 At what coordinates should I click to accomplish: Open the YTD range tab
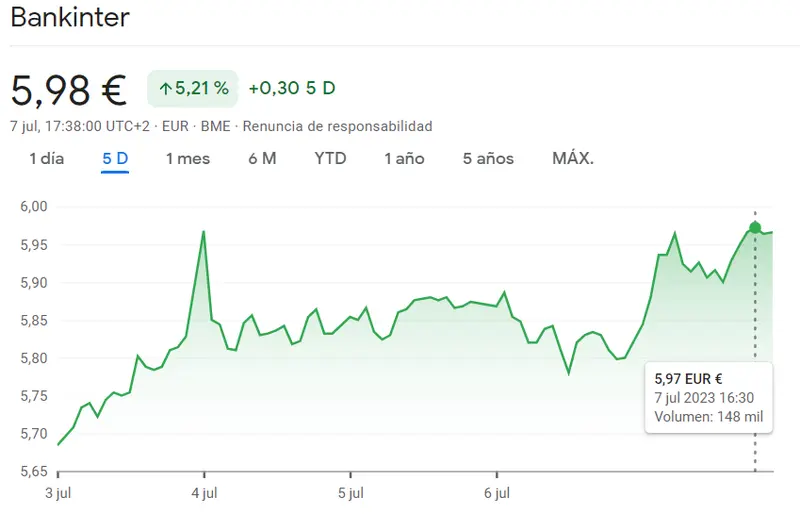(330, 159)
